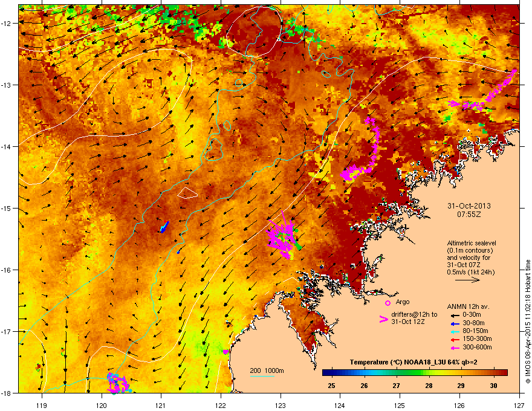
Task: Click the dark blue end of temperature colorbar
Action: pyautogui.click(x=326, y=373)
